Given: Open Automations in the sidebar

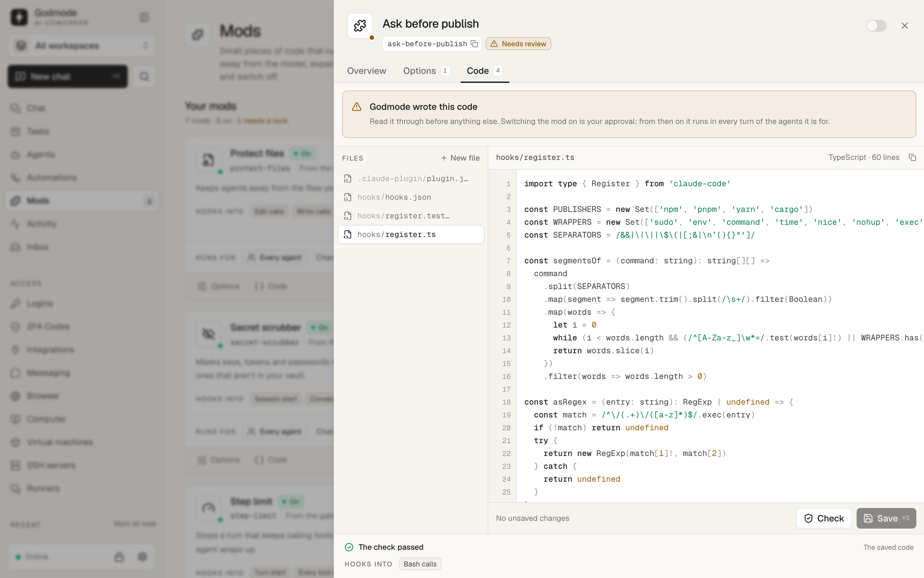Looking at the screenshot, I should coord(81,177).
